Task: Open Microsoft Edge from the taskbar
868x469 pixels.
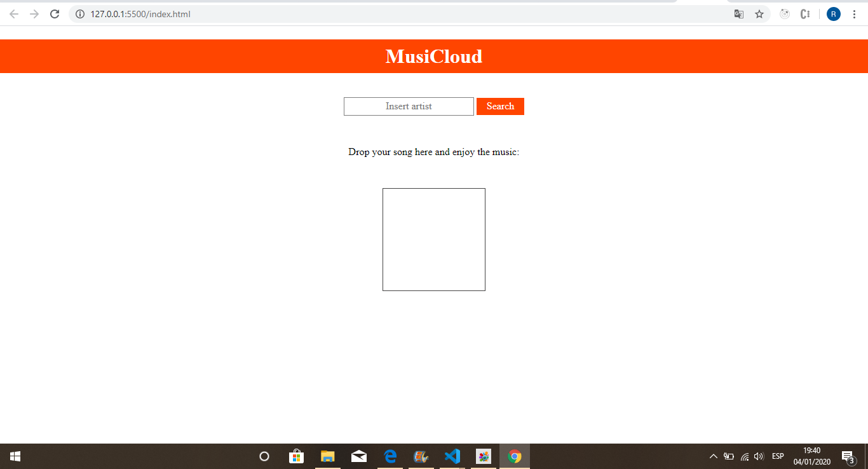Action: coord(390,456)
